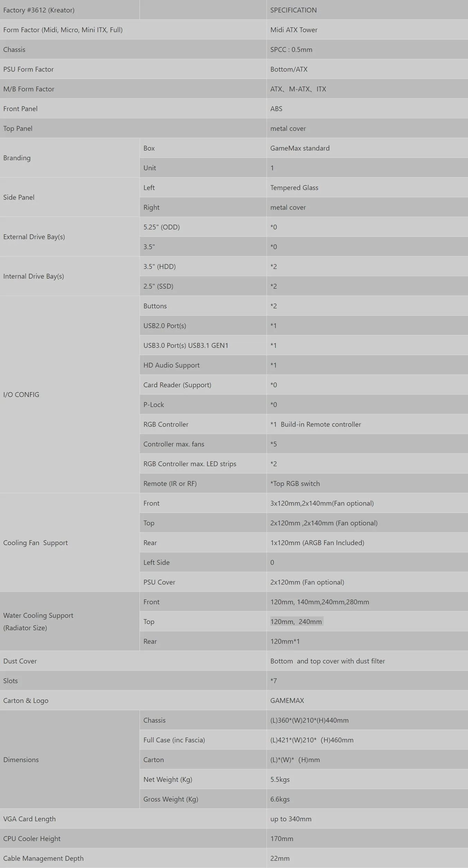Select the 'USB3.0 Port(s) USB3.1 GEN1' label
This screenshot has width=468, height=868.
[x=186, y=345]
